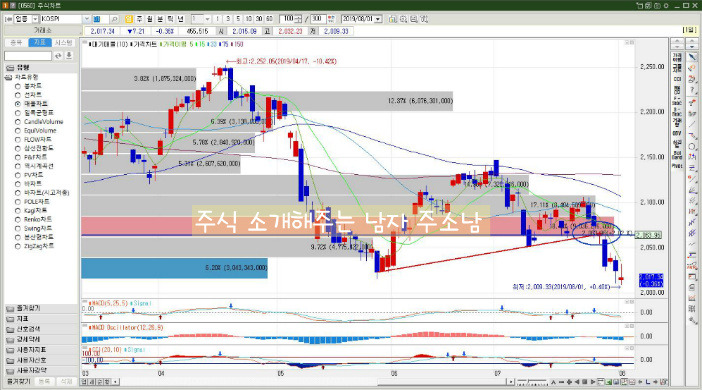Open the date picker dropdown 2019/08/01
The height and width of the screenshot is (390, 702).
[378, 19]
